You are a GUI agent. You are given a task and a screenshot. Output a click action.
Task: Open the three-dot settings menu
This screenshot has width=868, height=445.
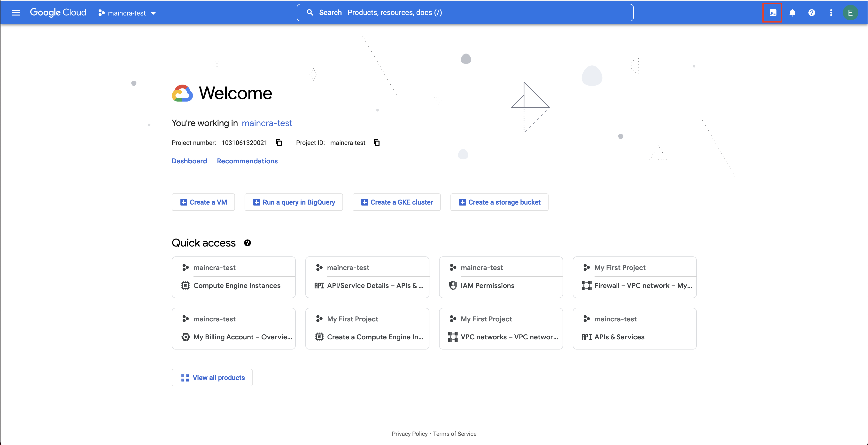click(x=831, y=13)
